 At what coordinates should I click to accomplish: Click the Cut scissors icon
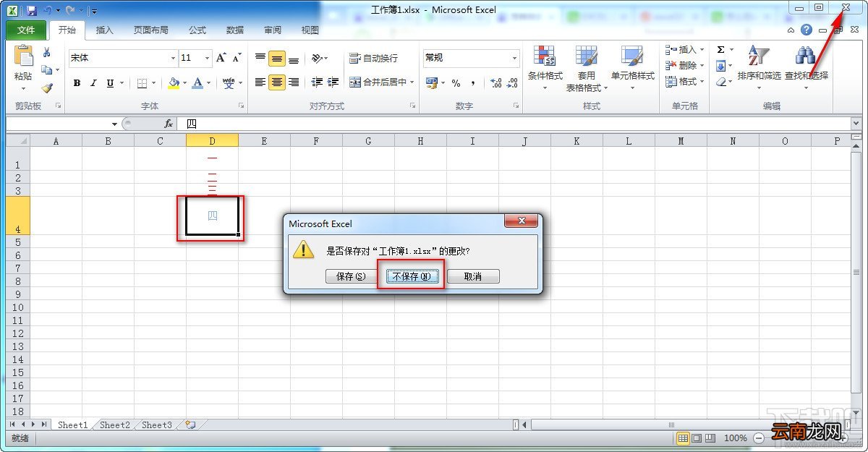(x=47, y=52)
